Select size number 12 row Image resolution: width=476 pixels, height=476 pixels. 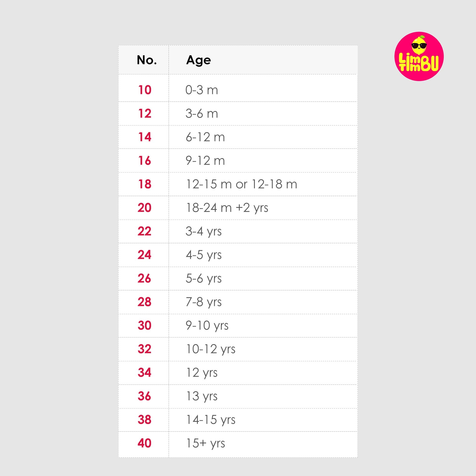click(238, 114)
